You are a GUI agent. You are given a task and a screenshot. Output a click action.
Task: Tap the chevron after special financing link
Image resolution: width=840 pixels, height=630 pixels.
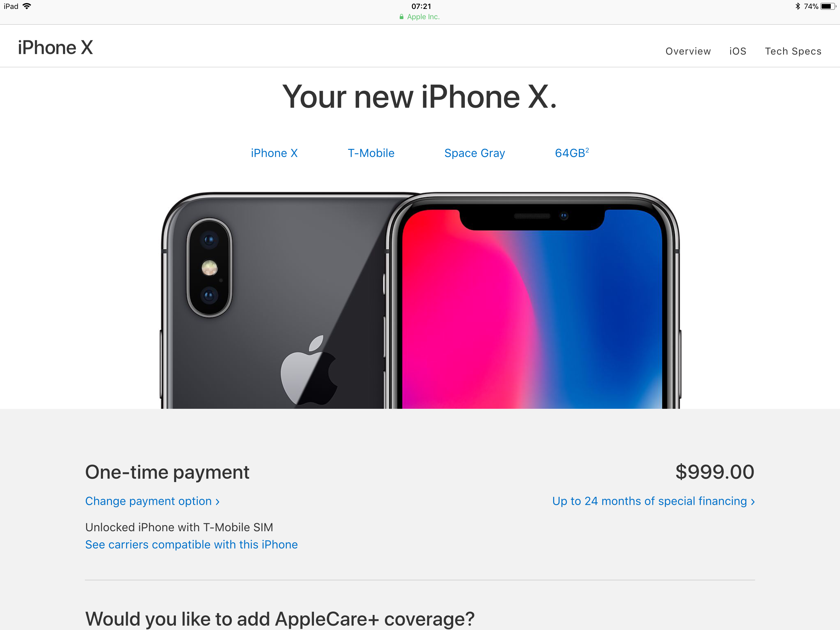(753, 502)
